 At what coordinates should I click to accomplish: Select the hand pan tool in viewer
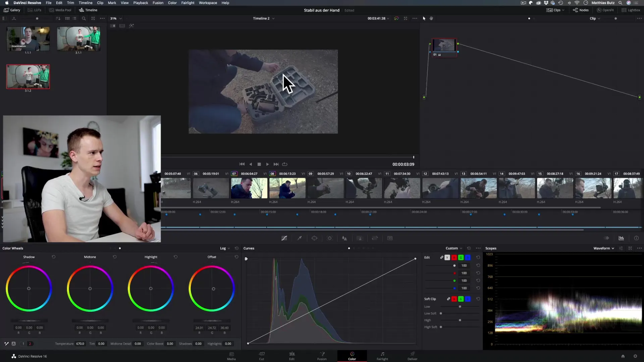click(x=431, y=18)
